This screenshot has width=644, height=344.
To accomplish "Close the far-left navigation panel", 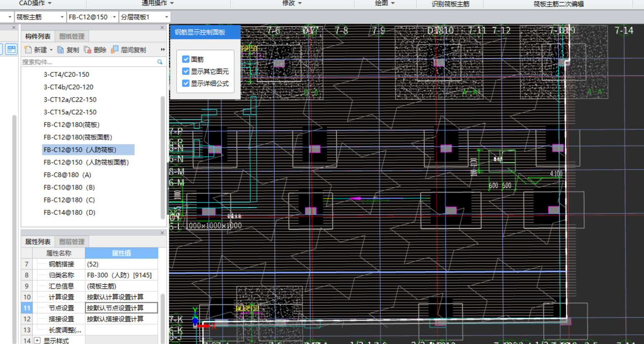I will click(14, 28).
